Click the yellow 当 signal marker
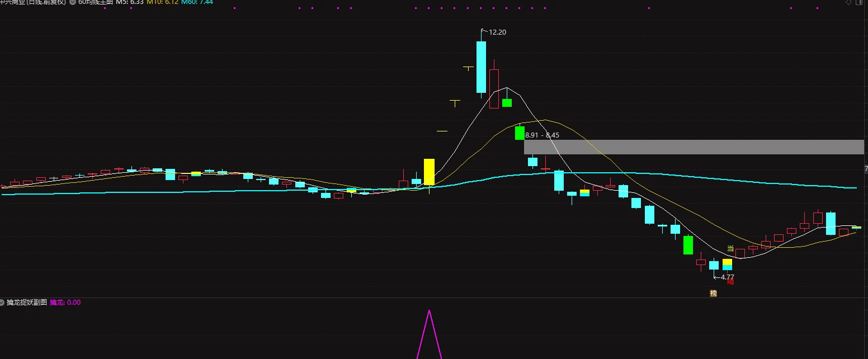Screen dimensions: 868x359 pos(730,248)
